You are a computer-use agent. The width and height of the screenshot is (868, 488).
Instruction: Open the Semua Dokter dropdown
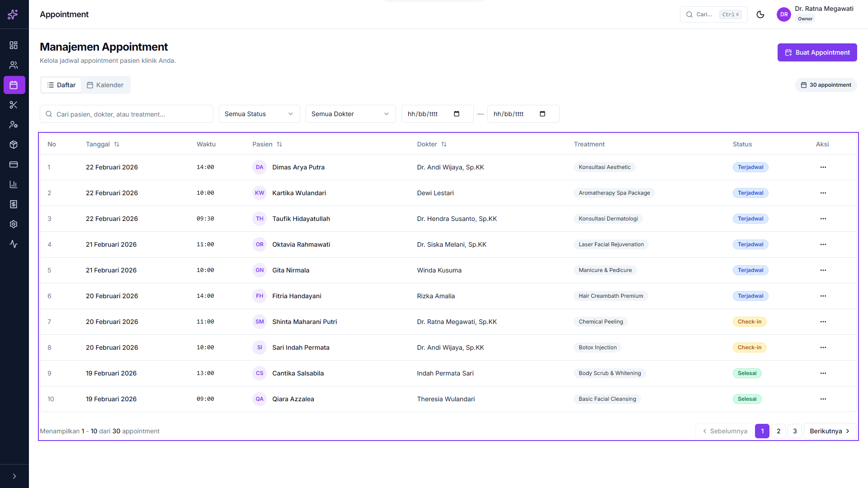350,114
